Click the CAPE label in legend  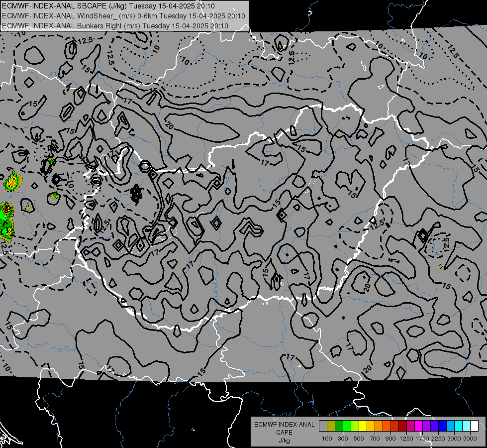tap(284, 433)
